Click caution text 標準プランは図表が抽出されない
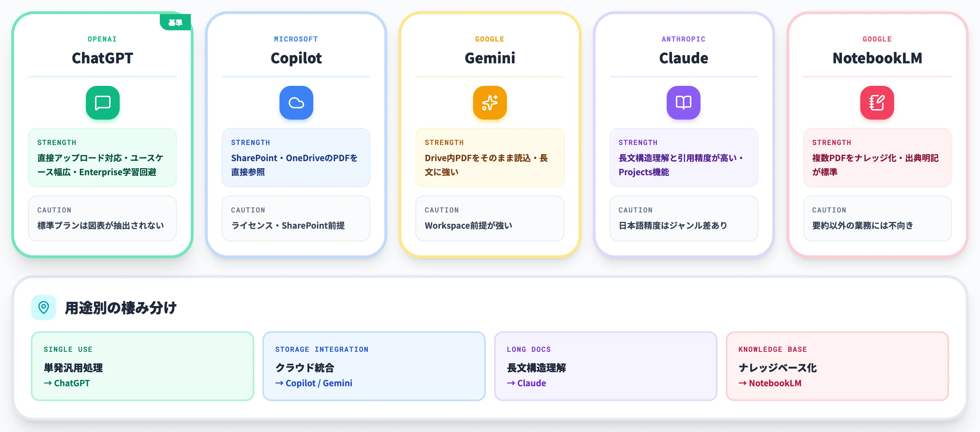This screenshot has height=432, width=980. pos(100,225)
